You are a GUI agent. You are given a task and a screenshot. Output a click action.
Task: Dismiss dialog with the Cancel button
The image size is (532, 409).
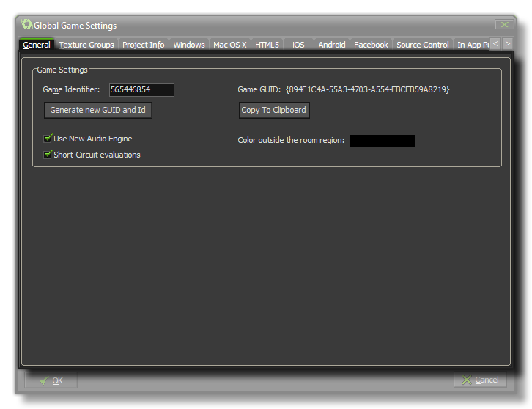[x=480, y=380]
